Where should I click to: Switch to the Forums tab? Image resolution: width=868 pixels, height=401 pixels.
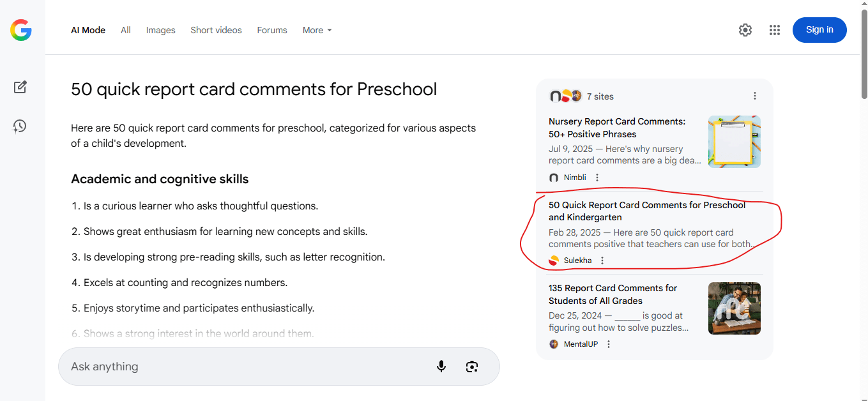[272, 30]
